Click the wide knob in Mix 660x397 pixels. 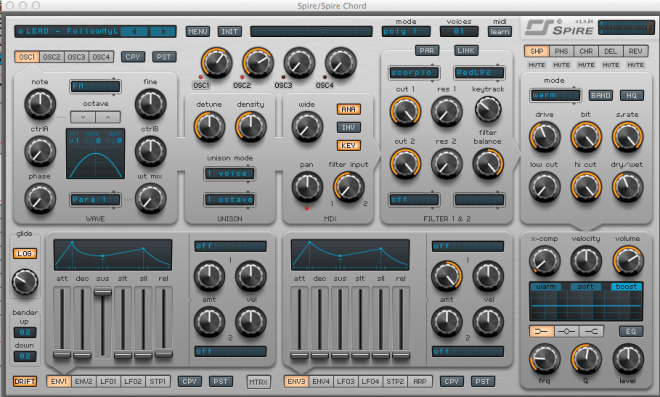tap(307, 126)
